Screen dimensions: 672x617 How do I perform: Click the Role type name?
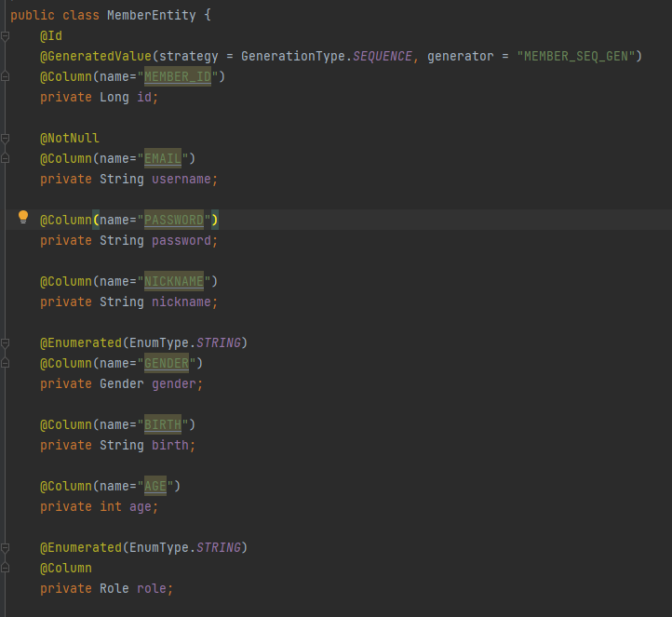(x=114, y=588)
